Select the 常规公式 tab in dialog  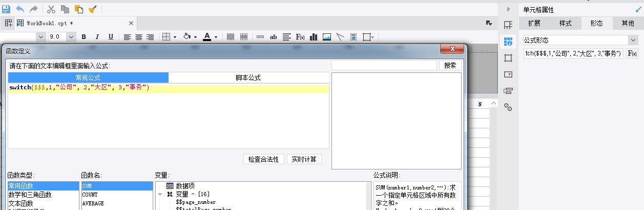88,78
